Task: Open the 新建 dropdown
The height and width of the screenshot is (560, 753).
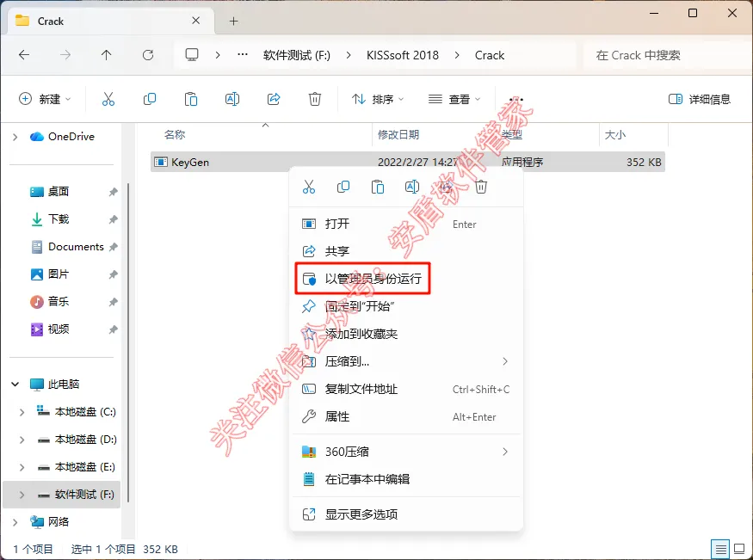Action: tap(45, 99)
